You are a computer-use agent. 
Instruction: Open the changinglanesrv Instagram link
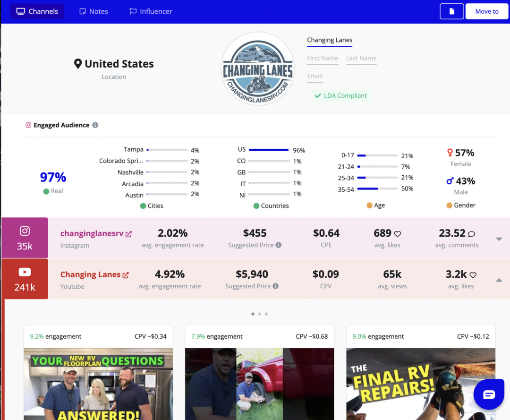(x=92, y=233)
